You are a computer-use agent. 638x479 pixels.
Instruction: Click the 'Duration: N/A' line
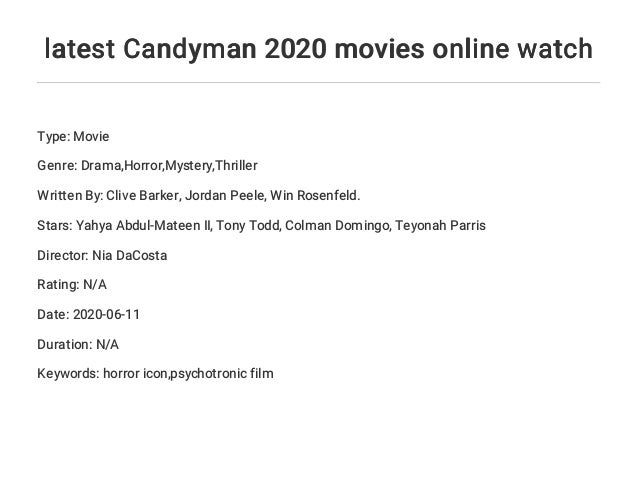[x=78, y=345]
